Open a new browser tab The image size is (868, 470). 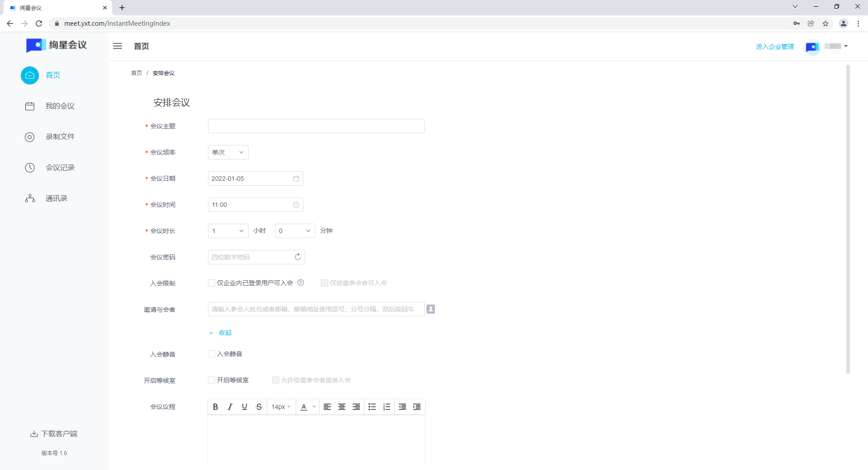pos(122,8)
